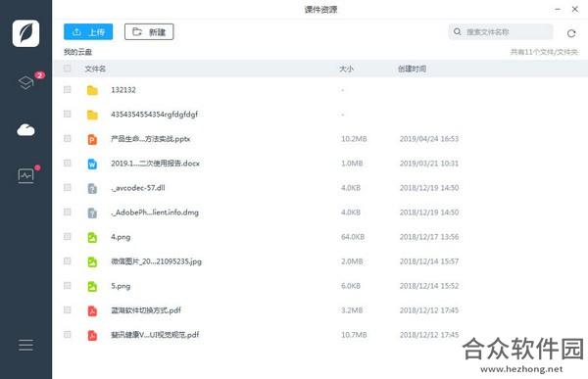588x379 pixels.
Task: Click the blue 上传 upload button
Action: 88,32
